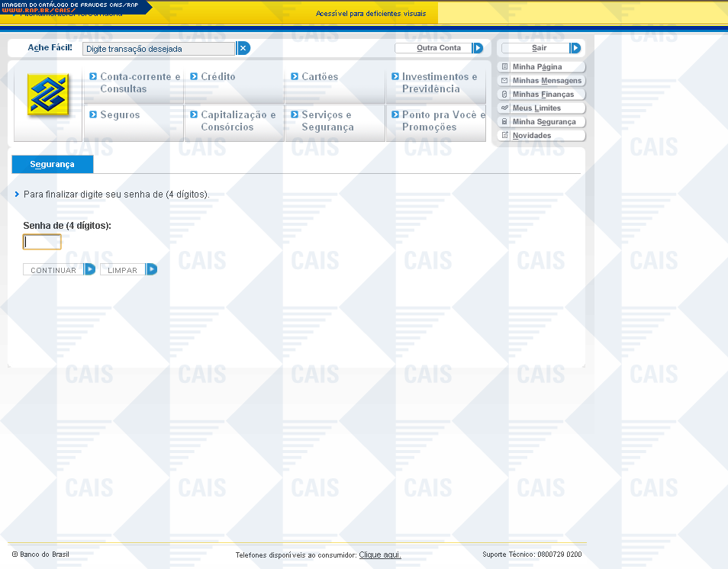Open the Cartões menu
The width and height of the screenshot is (728, 569).
click(319, 77)
